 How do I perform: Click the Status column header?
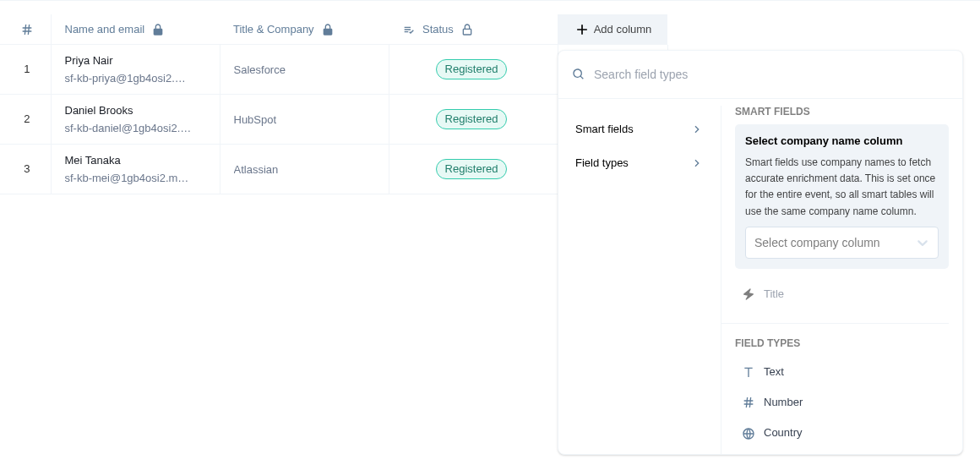pyautogui.click(x=473, y=30)
